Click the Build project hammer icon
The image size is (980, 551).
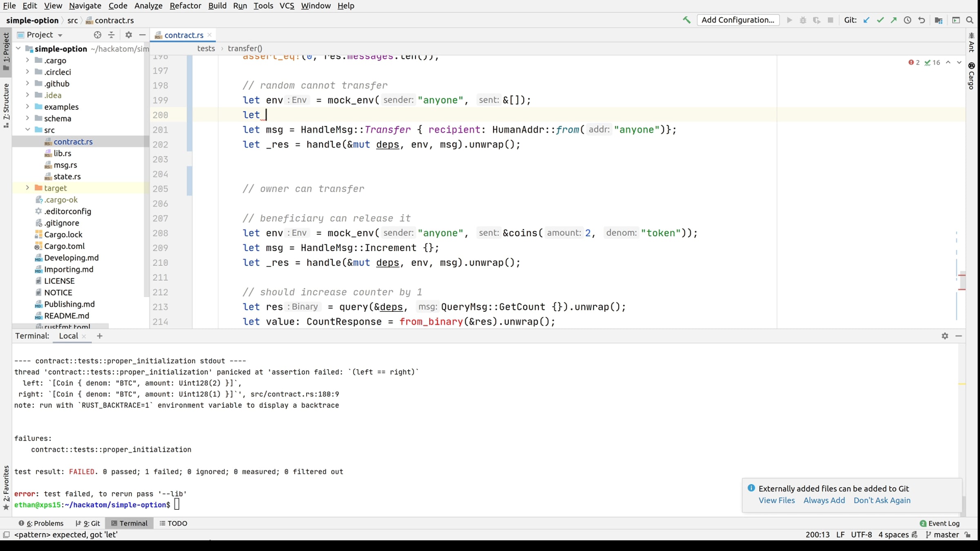[686, 20]
